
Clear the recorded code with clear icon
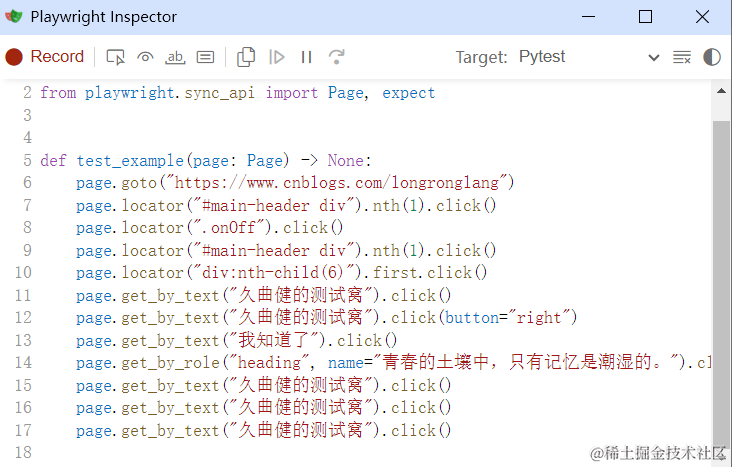682,57
